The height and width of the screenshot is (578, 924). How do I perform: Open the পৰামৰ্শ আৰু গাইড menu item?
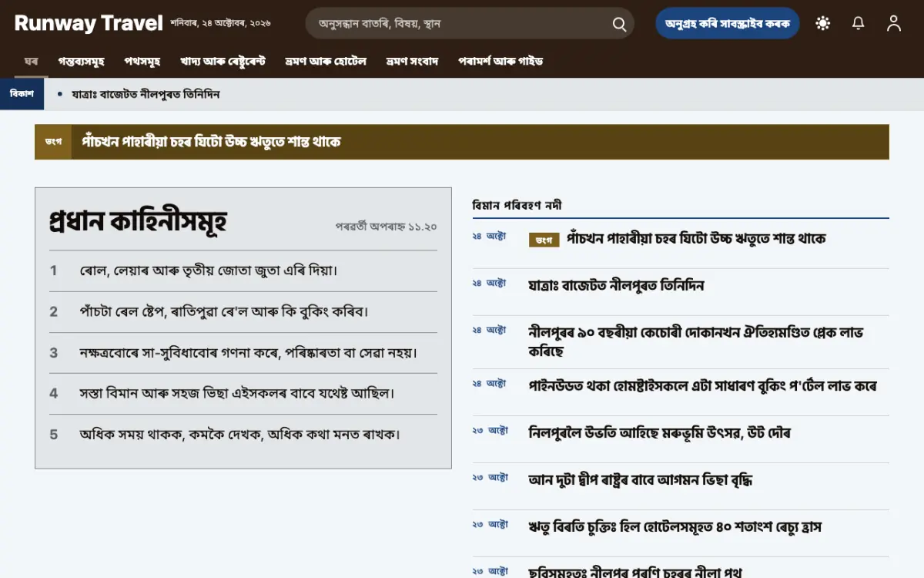click(500, 61)
